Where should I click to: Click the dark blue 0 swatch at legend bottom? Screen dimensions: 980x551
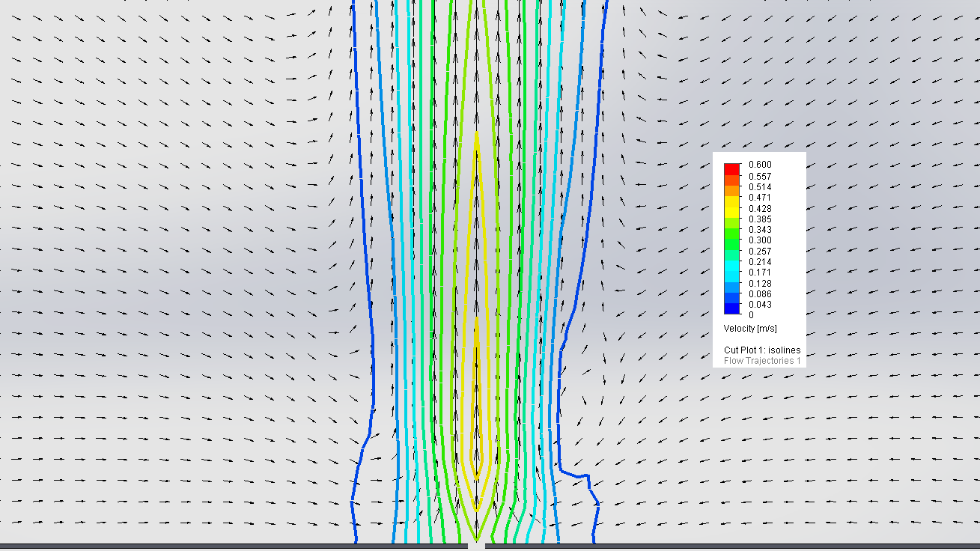tap(731, 307)
